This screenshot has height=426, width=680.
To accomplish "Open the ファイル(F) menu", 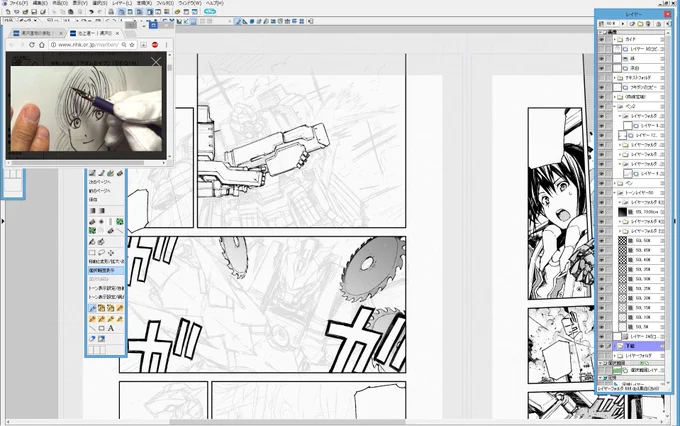I will (18, 3).
